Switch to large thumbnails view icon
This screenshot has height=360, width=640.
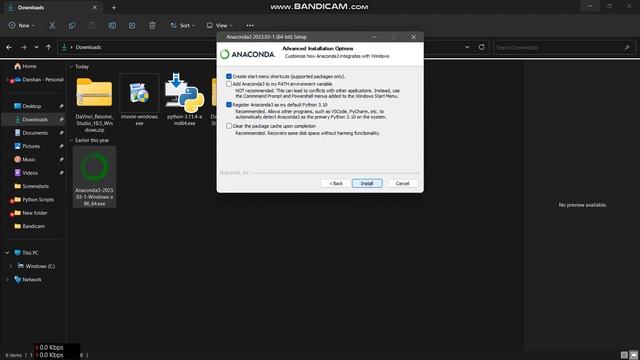[x=633, y=355]
